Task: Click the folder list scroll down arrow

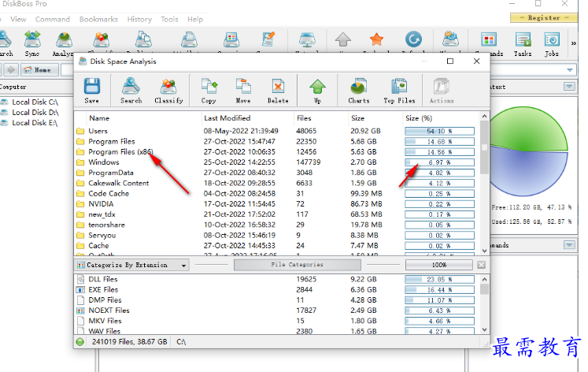Action: click(484, 251)
